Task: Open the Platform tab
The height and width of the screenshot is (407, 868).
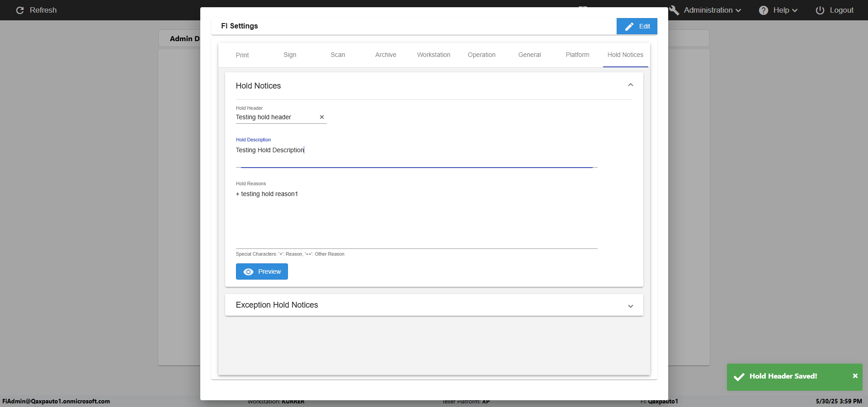Action: 577,55
